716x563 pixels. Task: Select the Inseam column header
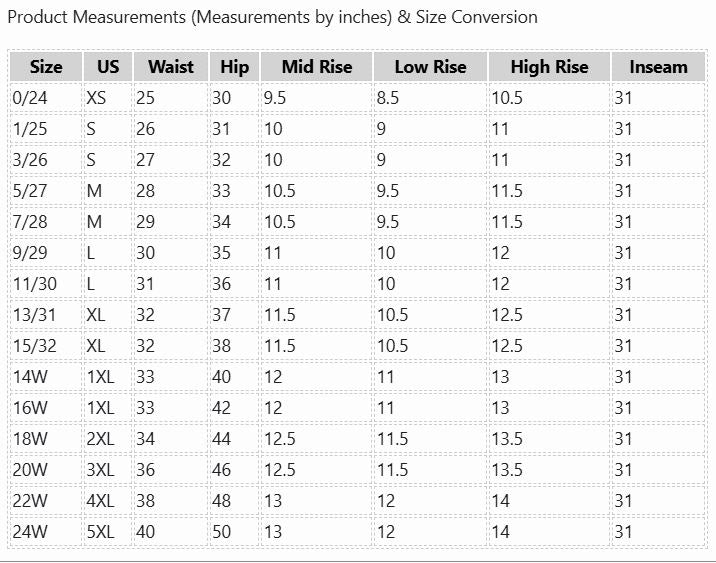[x=658, y=67]
